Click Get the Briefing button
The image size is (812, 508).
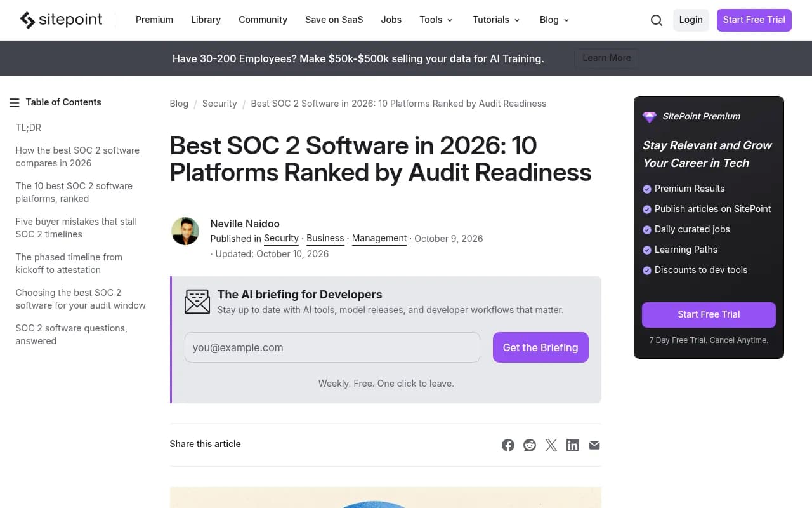[540, 347]
